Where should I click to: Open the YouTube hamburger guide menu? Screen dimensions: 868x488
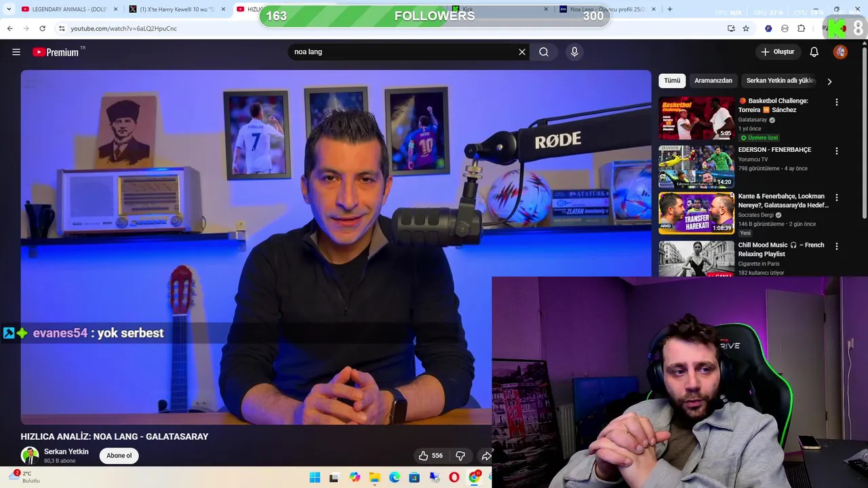16,52
